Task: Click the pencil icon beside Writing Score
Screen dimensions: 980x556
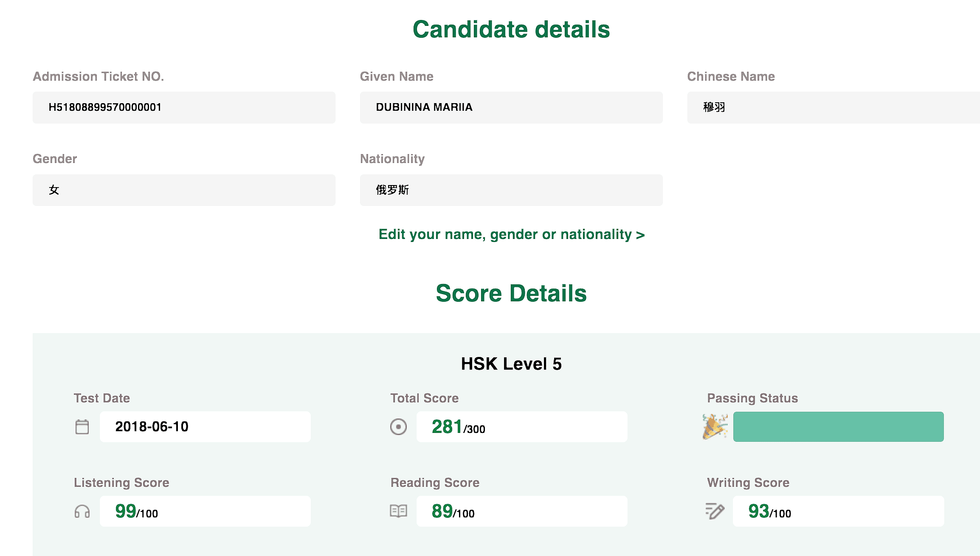Action: pos(715,511)
